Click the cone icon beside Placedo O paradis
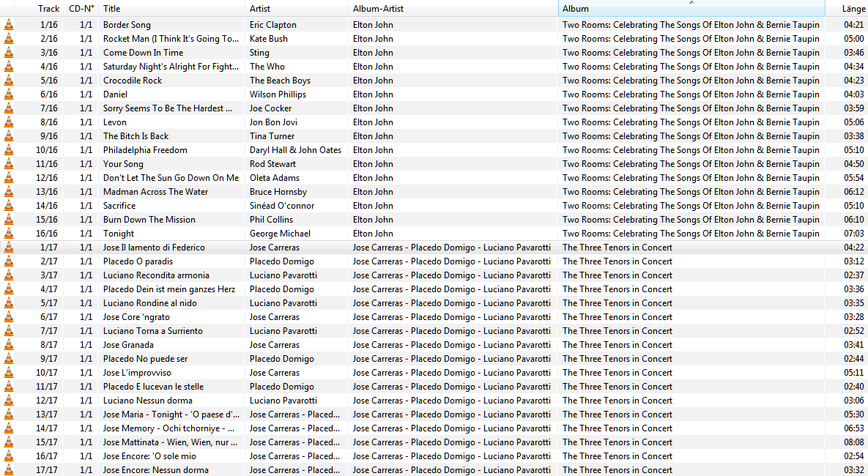The image size is (868, 476). tap(8, 261)
